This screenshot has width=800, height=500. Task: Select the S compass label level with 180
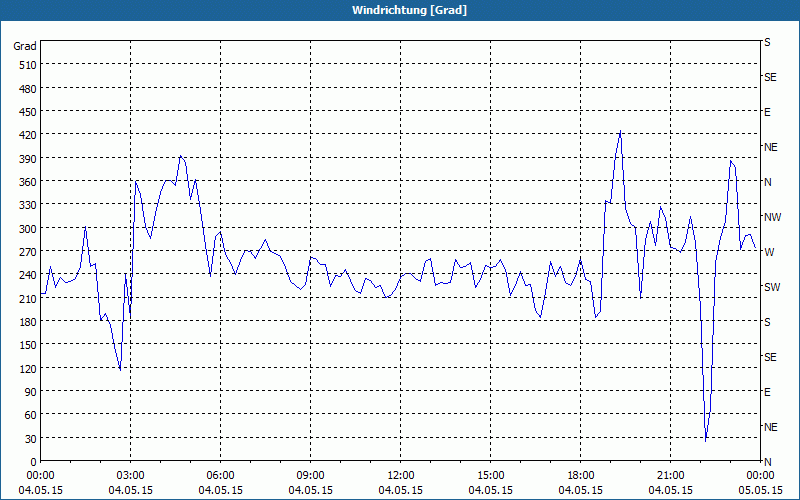767,322
